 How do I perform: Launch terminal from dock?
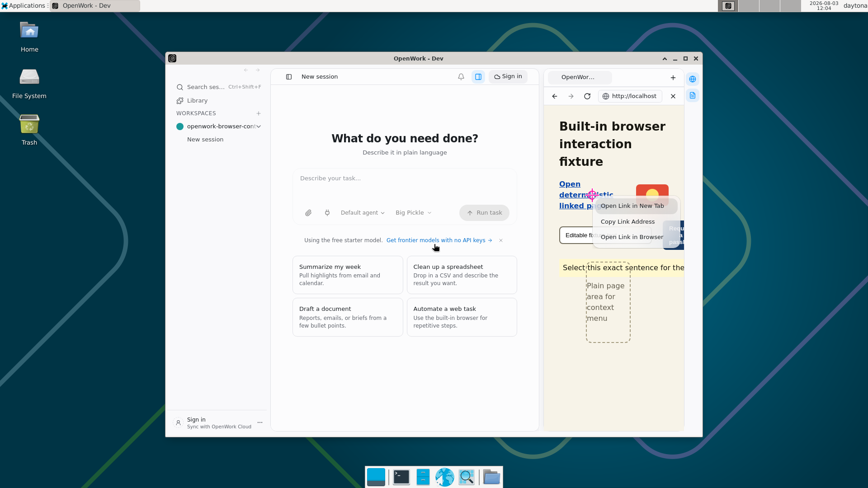(401, 477)
